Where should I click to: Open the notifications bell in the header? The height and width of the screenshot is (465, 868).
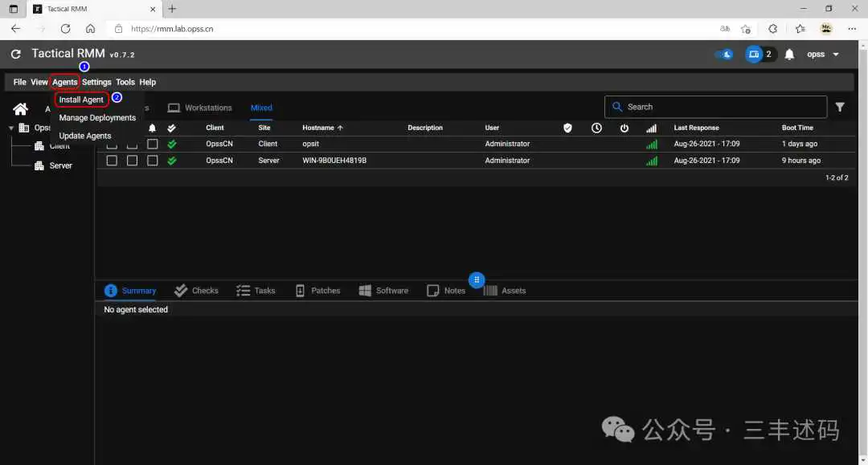point(789,54)
